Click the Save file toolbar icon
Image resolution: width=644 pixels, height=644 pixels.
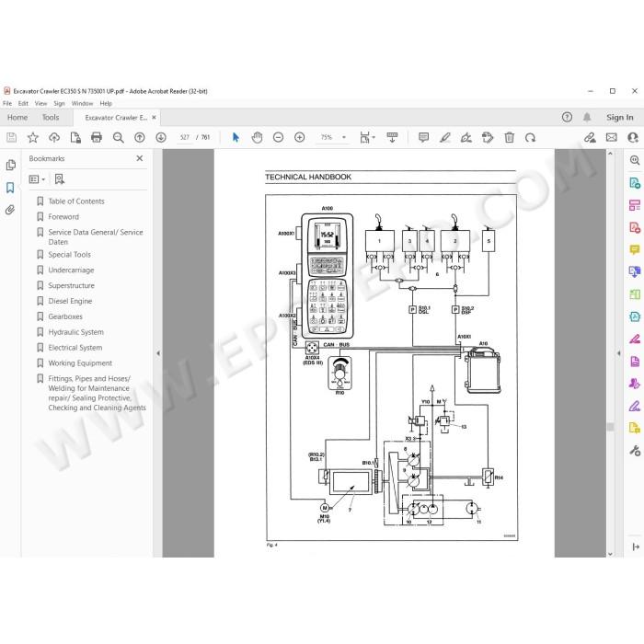pyautogui.click(x=11, y=138)
